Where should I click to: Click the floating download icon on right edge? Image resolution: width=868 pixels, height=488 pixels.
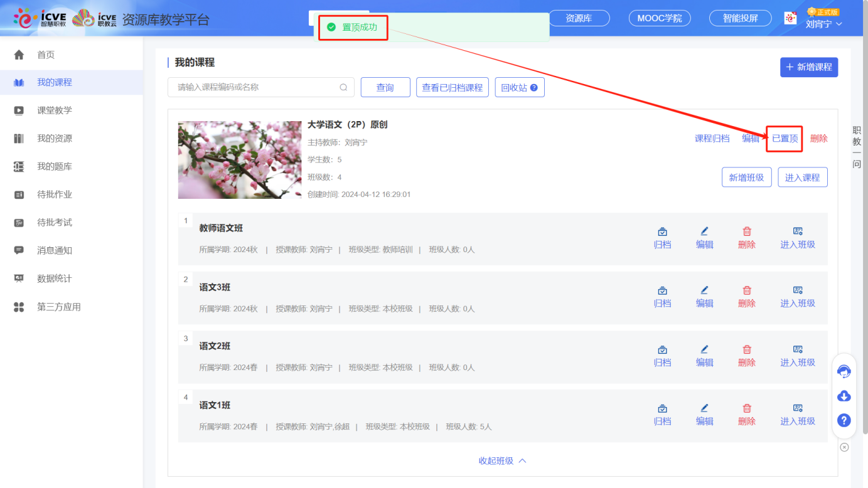844,396
